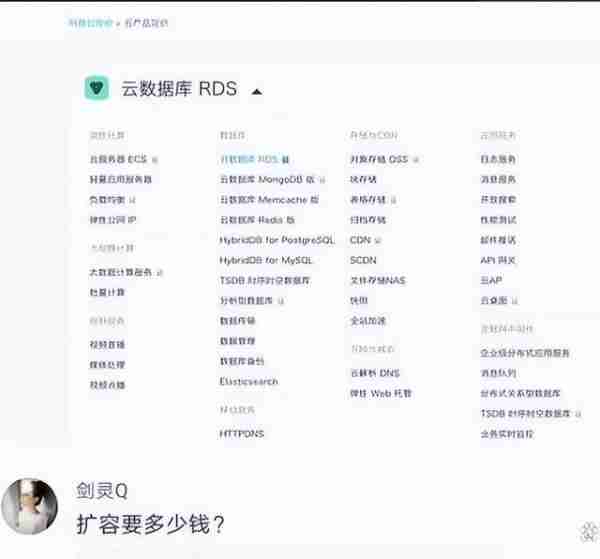
Task: Select 云解析 DNS product
Action: tap(375, 373)
